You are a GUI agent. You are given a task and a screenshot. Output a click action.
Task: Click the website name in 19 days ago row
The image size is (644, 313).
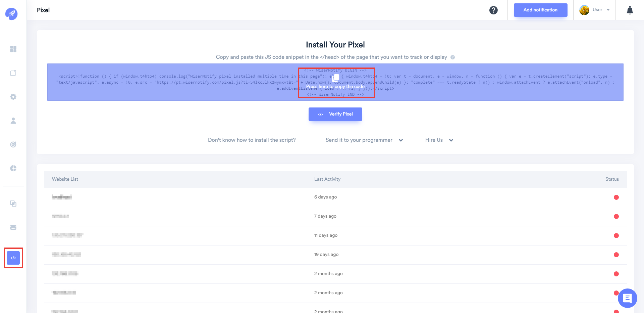point(66,255)
